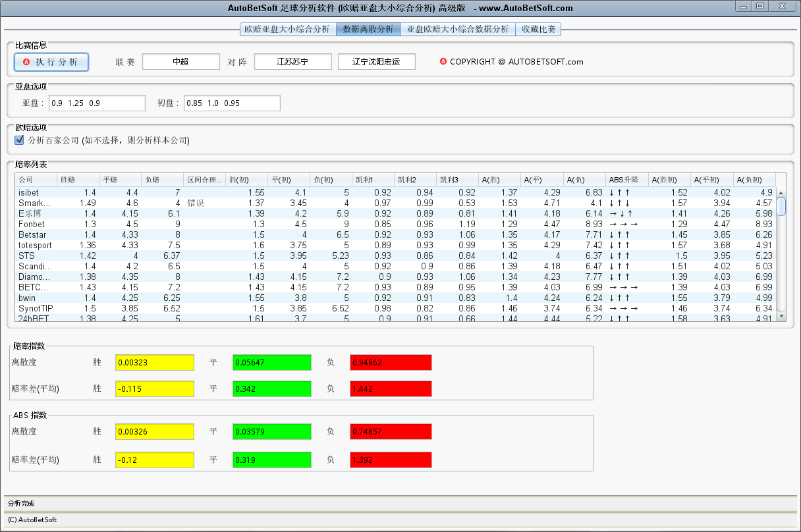Click the odds table scrollbar thumb
This screenshot has width=801, height=532.
(781, 206)
